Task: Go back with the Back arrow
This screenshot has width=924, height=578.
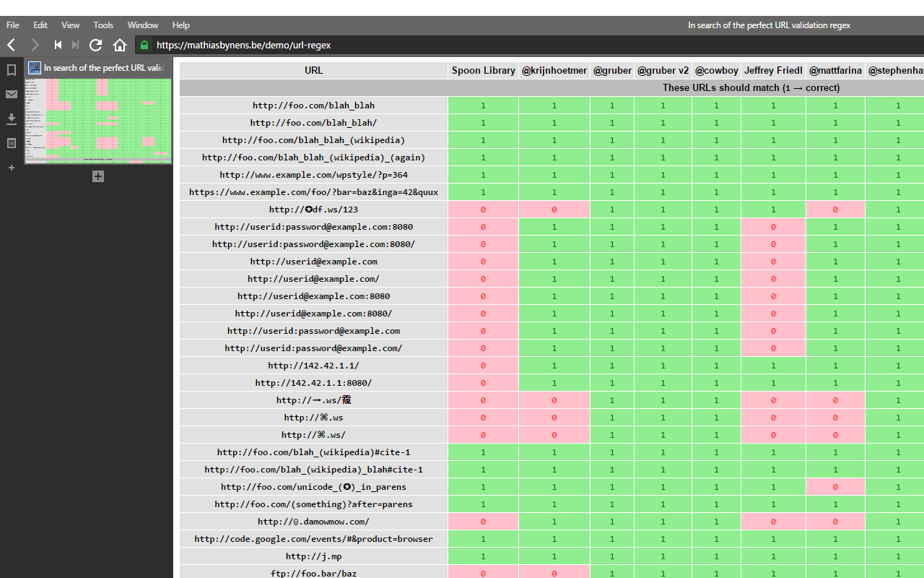Action: click(12, 45)
